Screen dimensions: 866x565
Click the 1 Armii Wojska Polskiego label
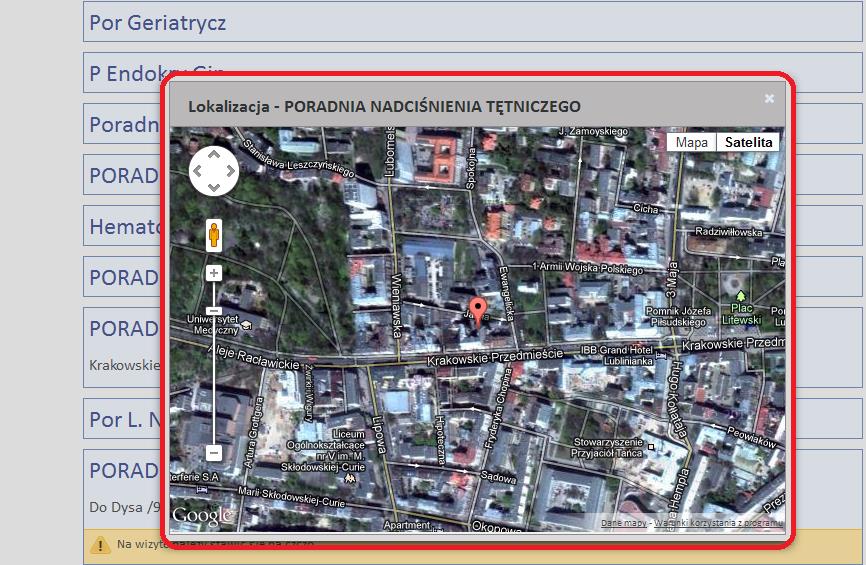[x=587, y=267]
